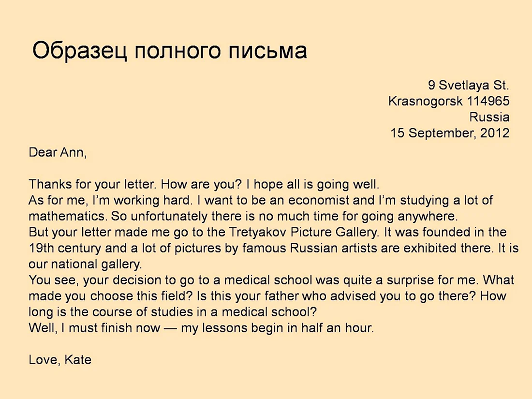Screen dimensions: 532x399
Task: Click the title "Образец полного письма"
Action: click(170, 51)
